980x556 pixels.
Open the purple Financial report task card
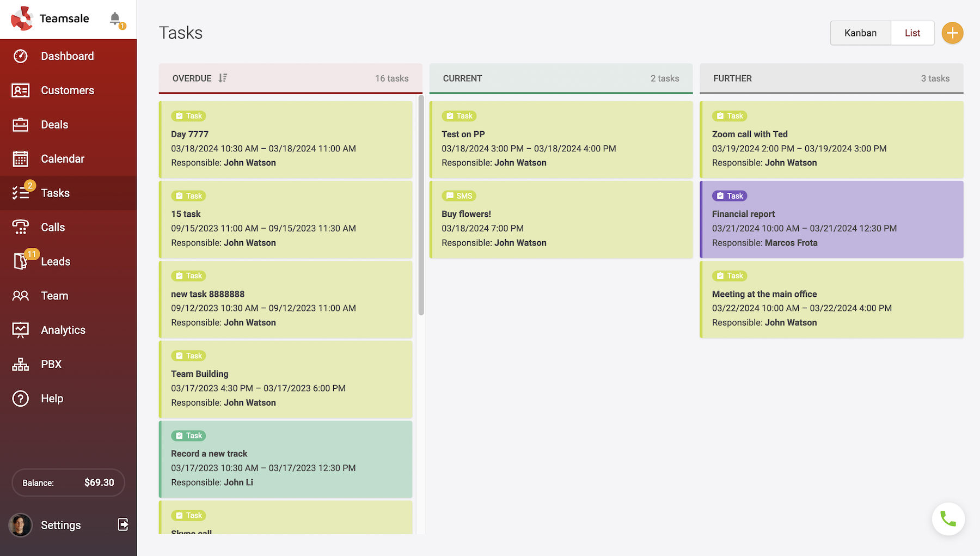click(831, 220)
